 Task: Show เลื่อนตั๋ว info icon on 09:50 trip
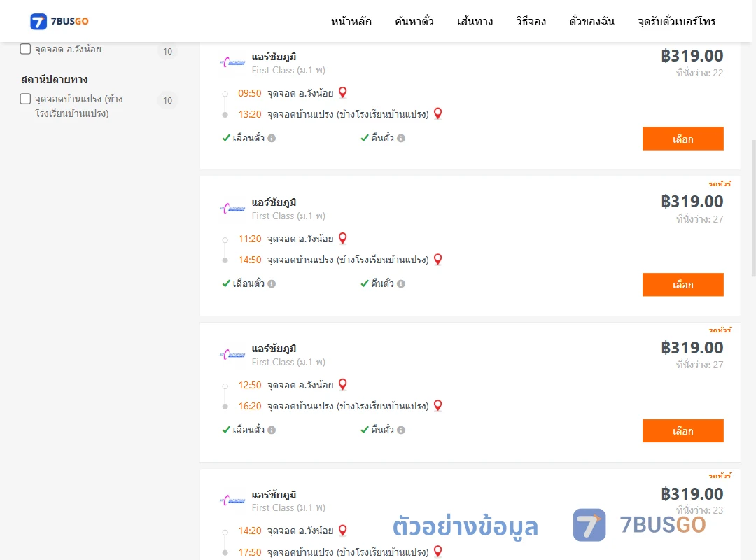pyautogui.click(x=272, y=139)
